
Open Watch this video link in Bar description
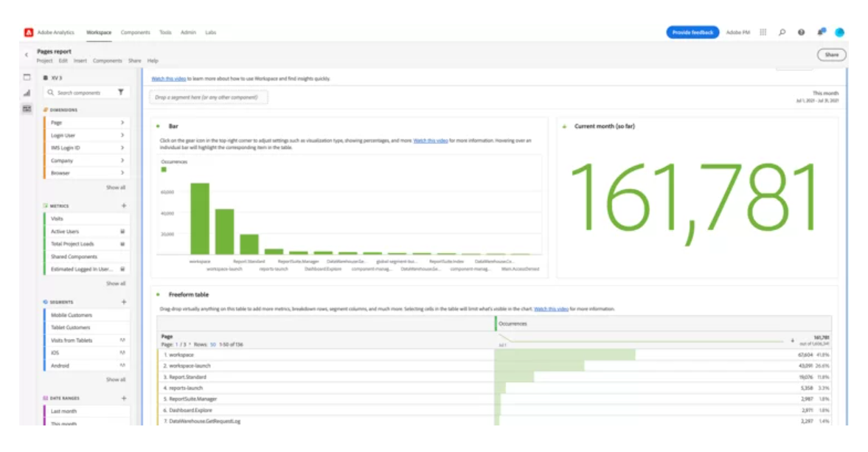click(430, 141)
